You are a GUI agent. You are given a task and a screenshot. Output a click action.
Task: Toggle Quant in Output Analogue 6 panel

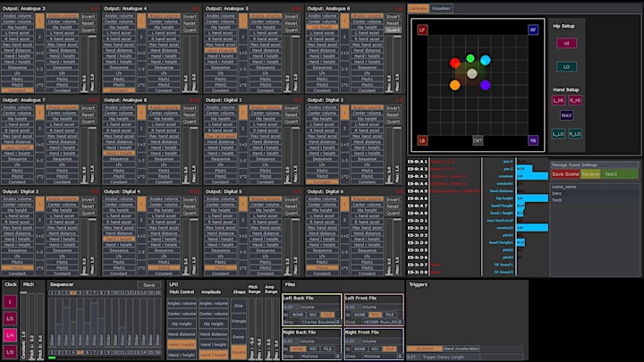coord(393,30)
